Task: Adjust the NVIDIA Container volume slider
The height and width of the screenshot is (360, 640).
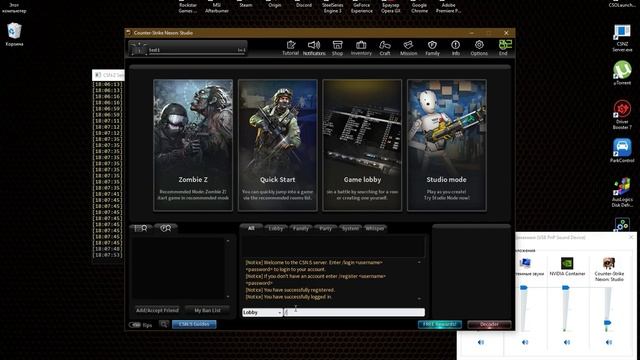Action: pos(566,288)
